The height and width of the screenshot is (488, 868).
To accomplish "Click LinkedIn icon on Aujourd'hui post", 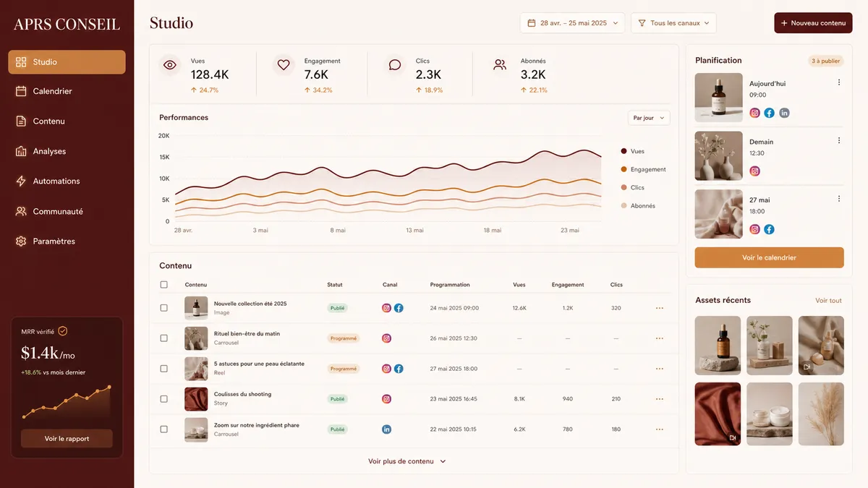I will tap(784, 113).
